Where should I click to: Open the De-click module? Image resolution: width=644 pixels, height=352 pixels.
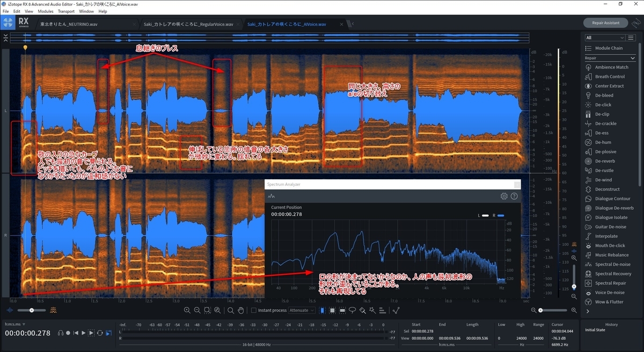pos(598,105)
